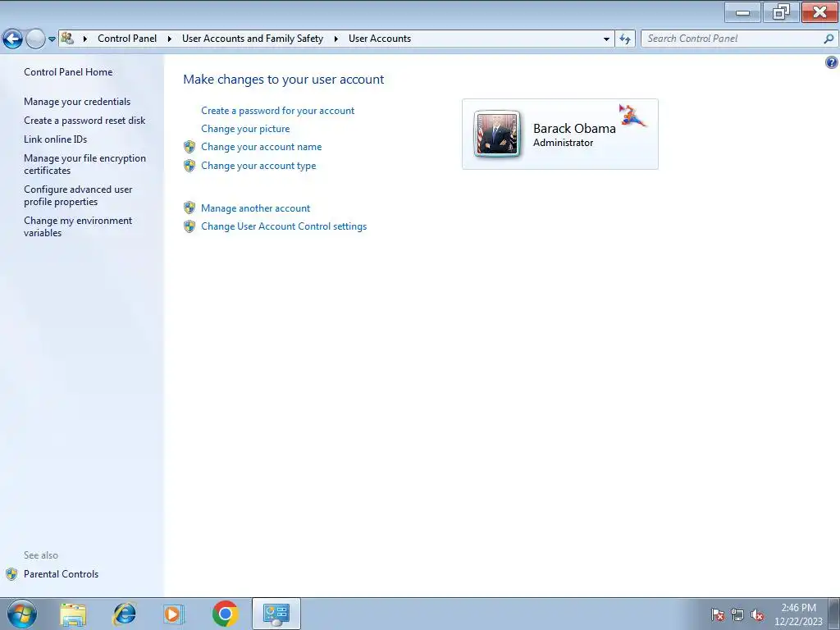Click the Barack Obama account name

[x=574, y=129]
